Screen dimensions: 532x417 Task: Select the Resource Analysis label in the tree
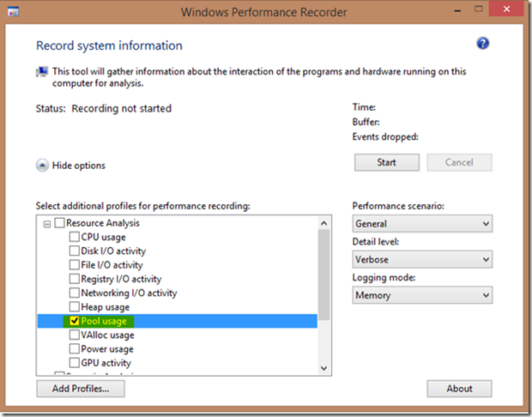(x=103, y=223)
